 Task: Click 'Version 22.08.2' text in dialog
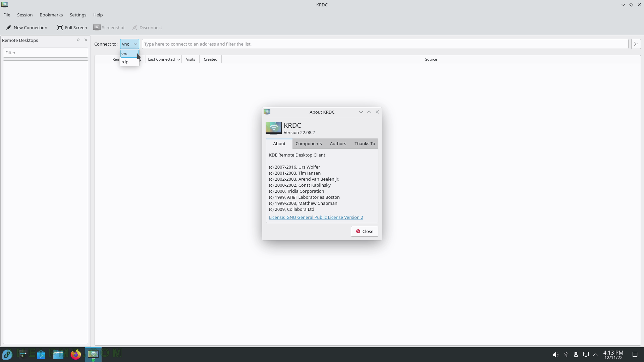(299, 132)
